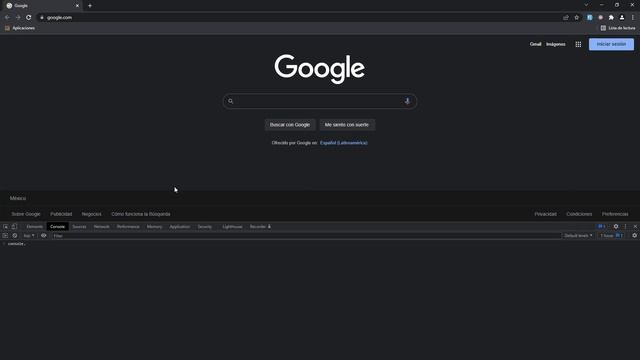Open Lista de lectura reading list
The image size is (640, 360).
pyautogui.click(x=618, y=28)
